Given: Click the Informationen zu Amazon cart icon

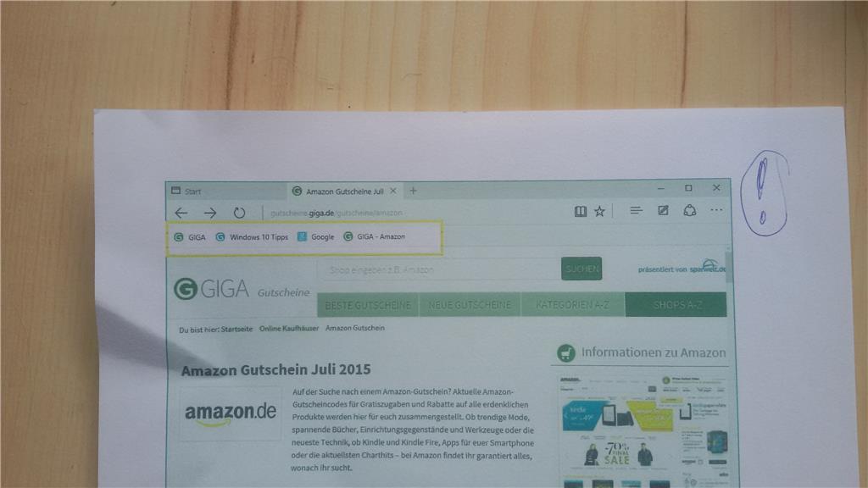Looking at the screenshot, I should tap(565, 353).
